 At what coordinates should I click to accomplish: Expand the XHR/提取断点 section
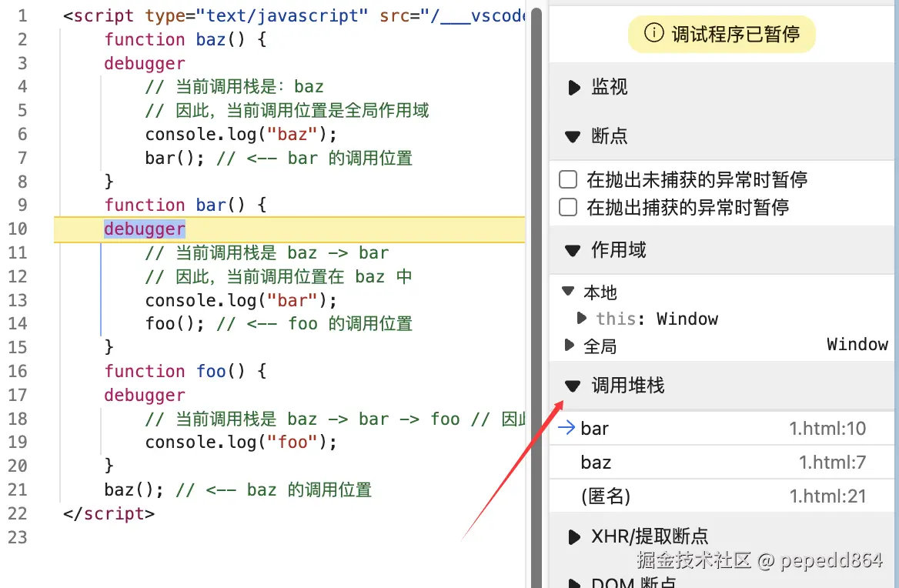click(x=573, y=537)
